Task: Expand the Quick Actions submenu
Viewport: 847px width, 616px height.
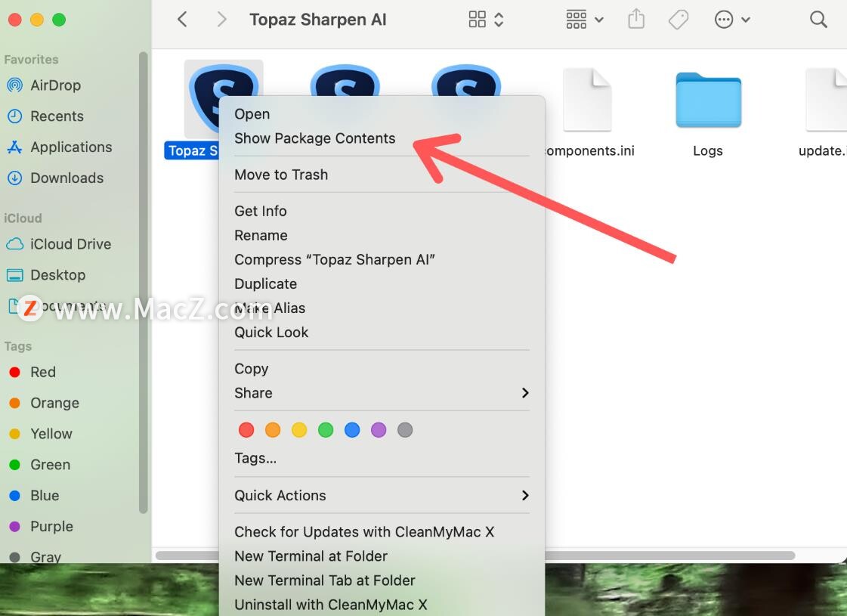Action: [382, 496]
